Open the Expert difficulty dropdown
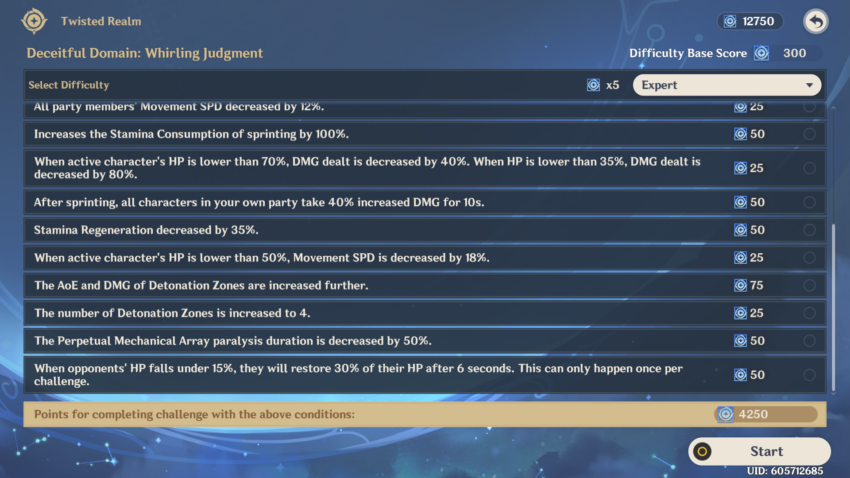The image size is (850, 478). pyautogui.click(x=725, y=85)
